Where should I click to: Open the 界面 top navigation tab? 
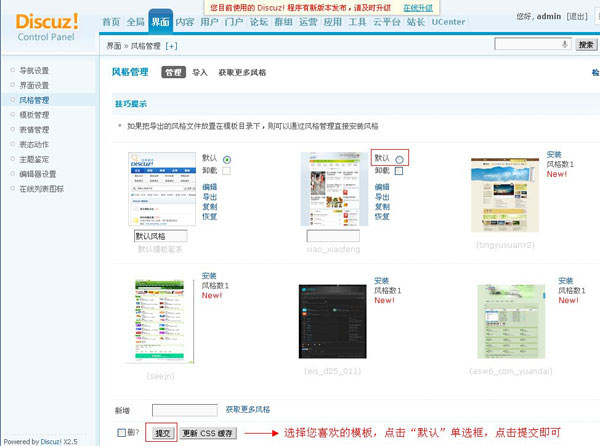tap(160, 21)
